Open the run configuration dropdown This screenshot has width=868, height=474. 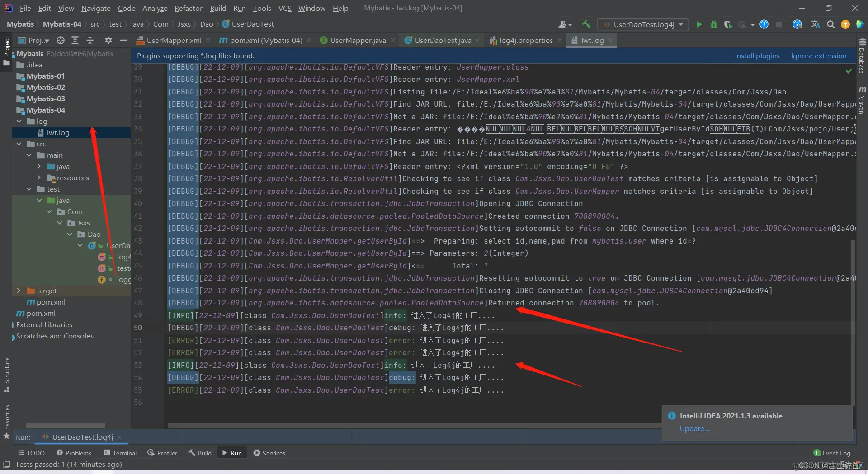643,24
